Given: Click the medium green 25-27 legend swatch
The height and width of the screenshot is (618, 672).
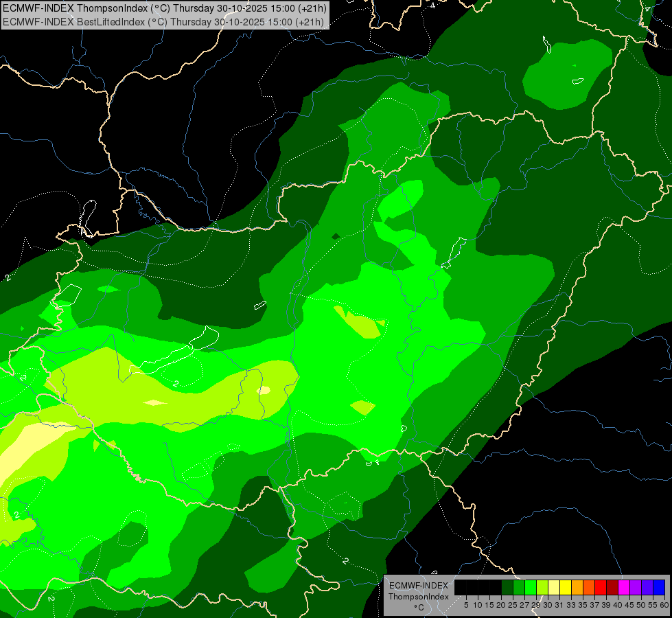Looking at the screenshot, I should pyautogui.click(x=519, y=587).
